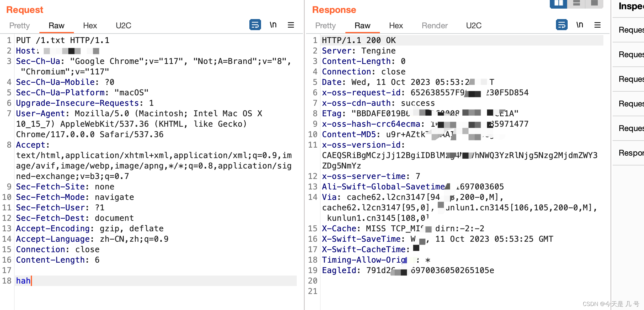Place cursor in request body 'hah'

coord(23,281)
